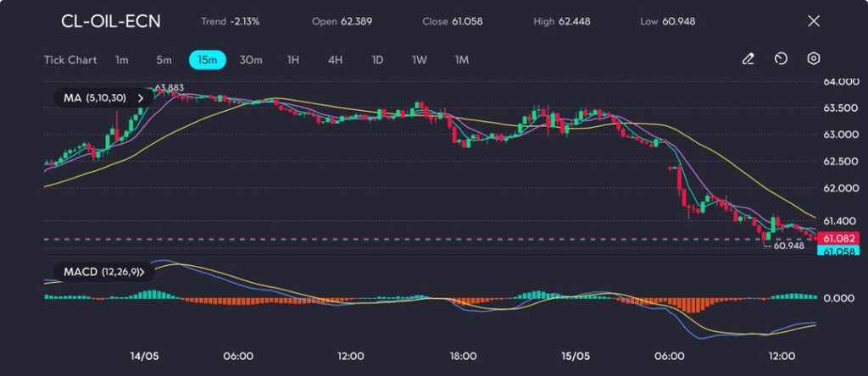868x376 pixels.
Task: Switch to Tick Chart view
Action: pos(70,60)
